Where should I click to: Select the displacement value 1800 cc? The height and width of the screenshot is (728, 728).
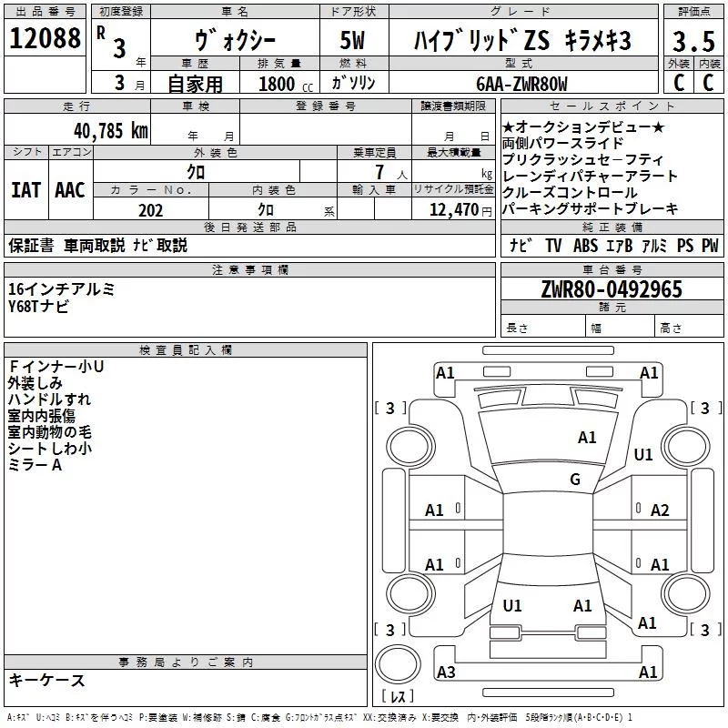pyautogui.click(x=286, y=85)
